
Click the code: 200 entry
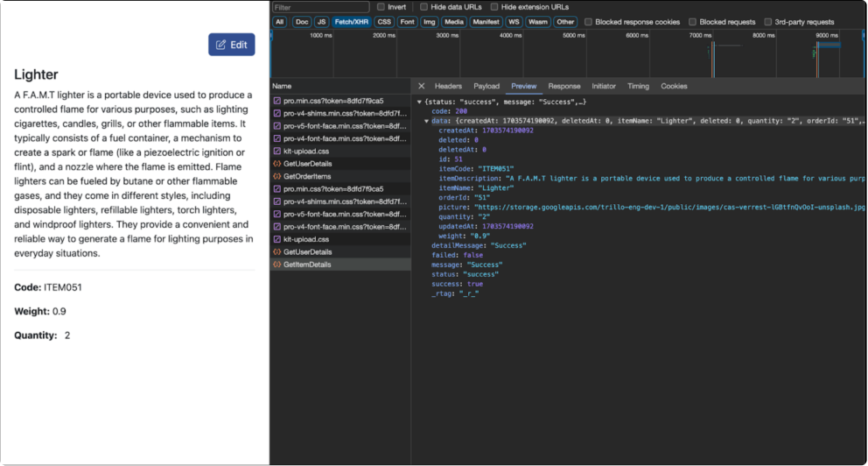pos(449,111)
